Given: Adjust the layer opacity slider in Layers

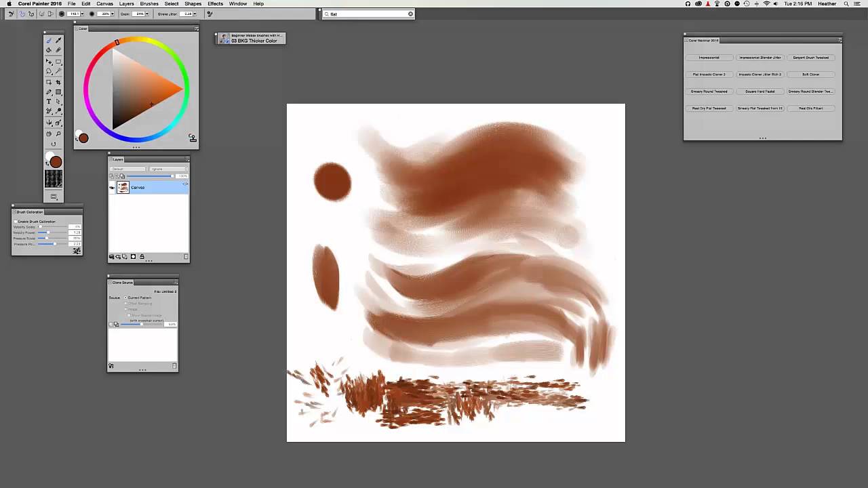Looking at the screenshot, I should pos(150,176).
